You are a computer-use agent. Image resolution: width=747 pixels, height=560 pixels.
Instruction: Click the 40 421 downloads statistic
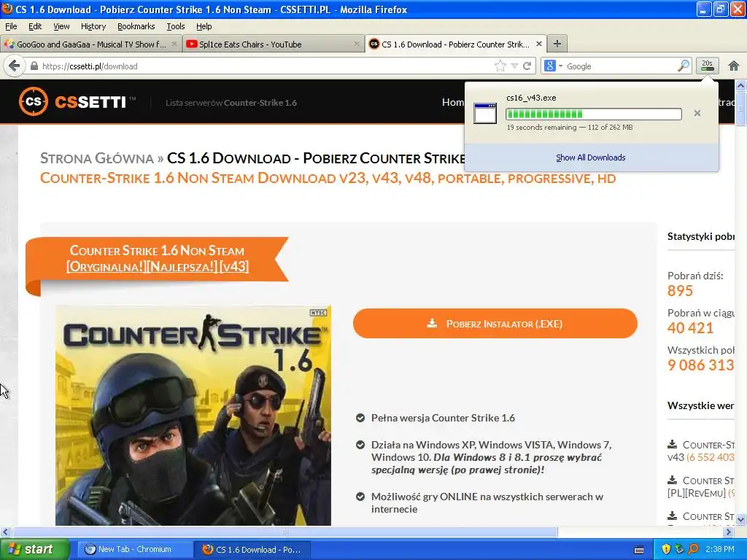pyautogui.click(x=690, y=327)
